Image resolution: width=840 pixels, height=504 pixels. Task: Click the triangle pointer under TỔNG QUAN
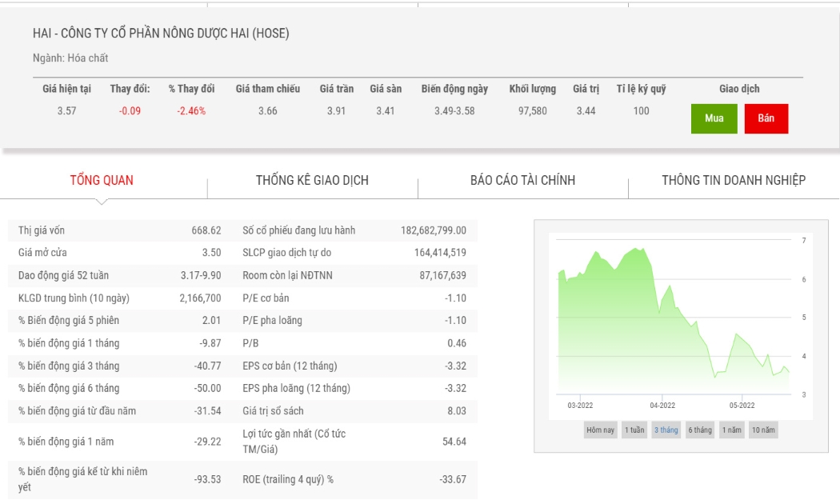click(102, 202)
